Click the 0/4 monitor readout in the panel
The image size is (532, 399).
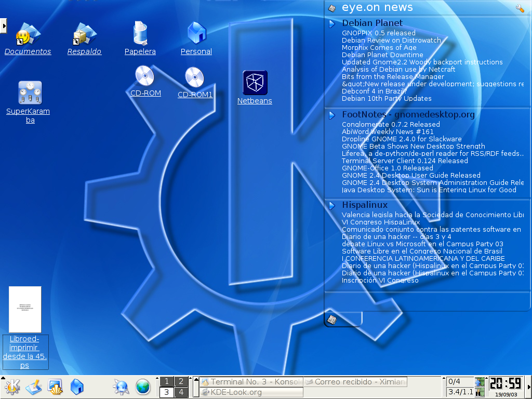[x=460, y=381]
